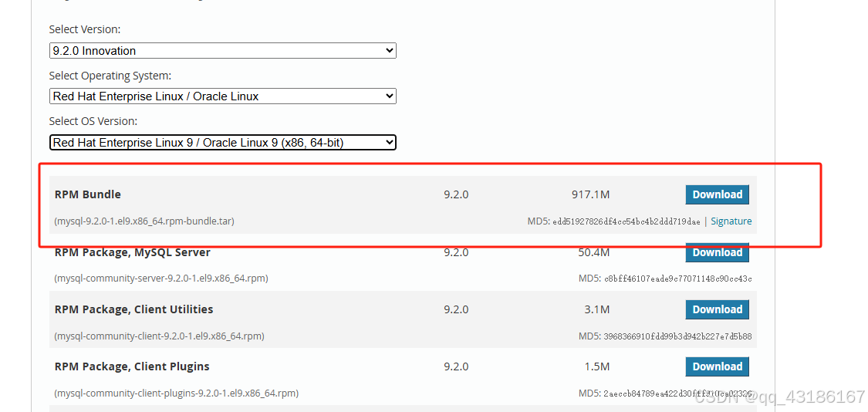868x412 pixels.
Task: Click the RPM Bundle MD5 checksum
Action: (x=627, y=221)
